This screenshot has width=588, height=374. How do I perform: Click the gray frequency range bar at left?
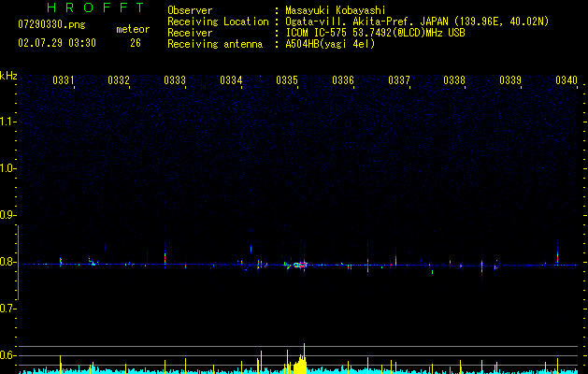pyautogui.click(x=19, y=263)
